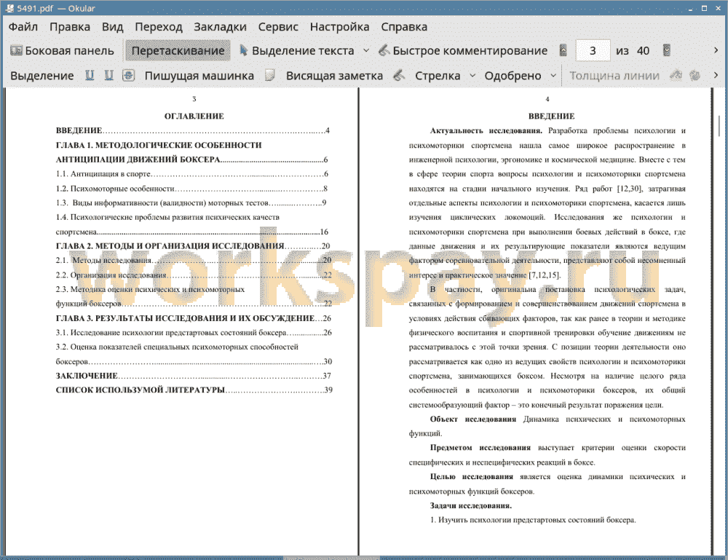Toggle Быстрое комментирование annotation mode
Screen dimensions: 728x560
click(x=463, y=51)
